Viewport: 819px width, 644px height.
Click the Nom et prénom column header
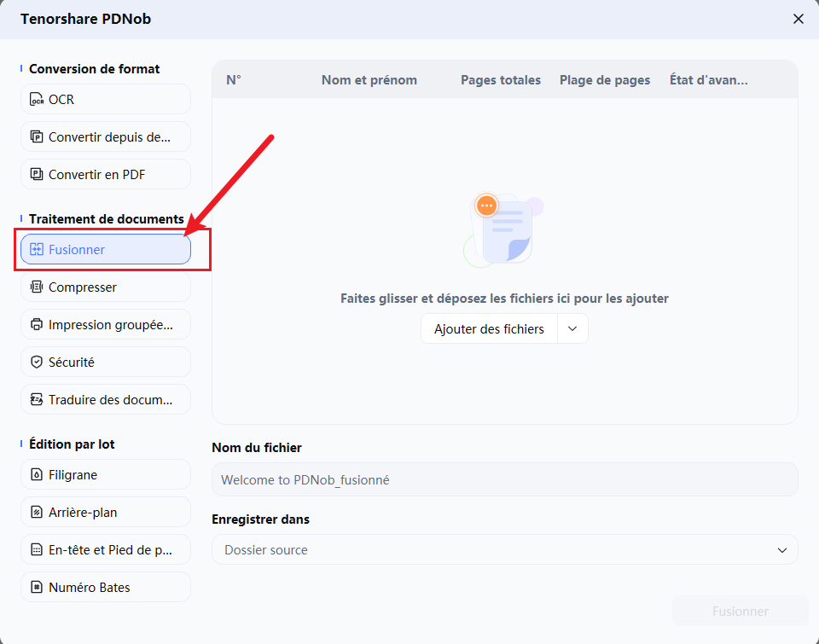click(369, 80)
